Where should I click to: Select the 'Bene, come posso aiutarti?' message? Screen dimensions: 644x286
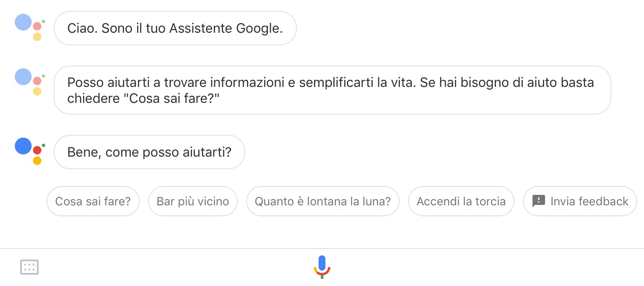[x=149, y=152]
